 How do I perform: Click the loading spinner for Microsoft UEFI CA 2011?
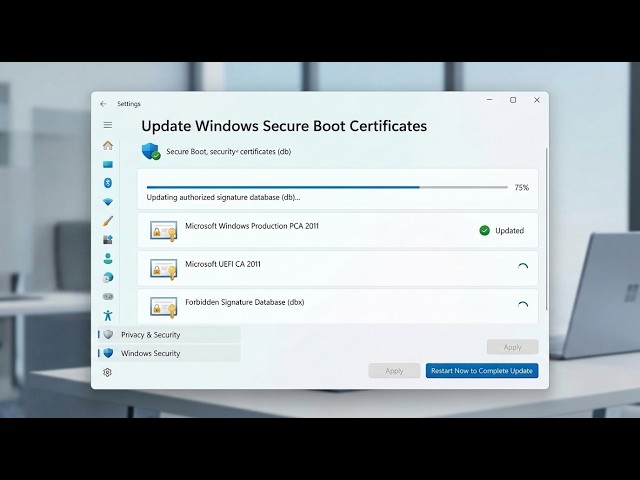click(x=523, y=268)
